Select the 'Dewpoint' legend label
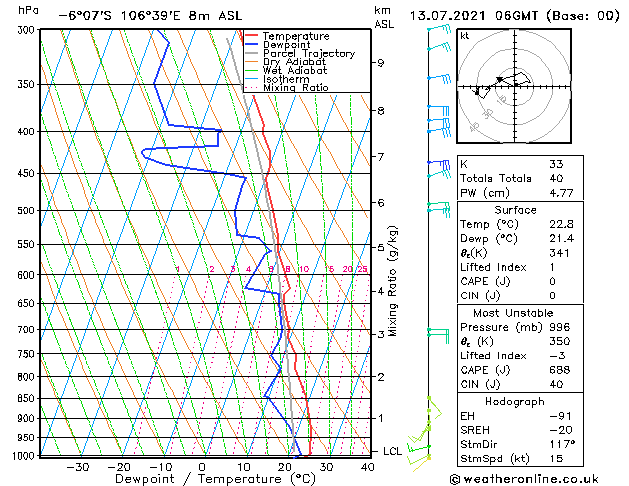Viewport: 629px width, 486px height. (286, 45)
